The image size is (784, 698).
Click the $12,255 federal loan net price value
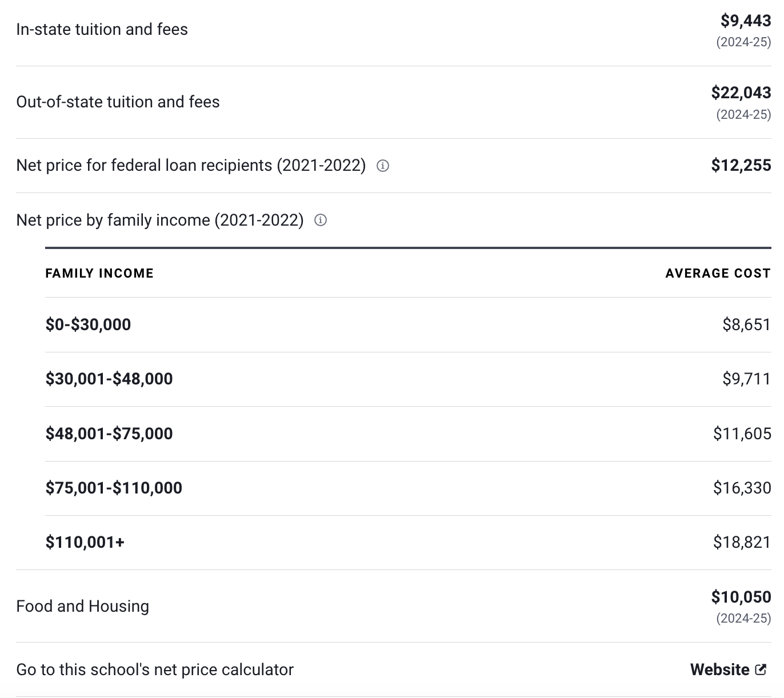pyautogui.click(x=741, y=166)
